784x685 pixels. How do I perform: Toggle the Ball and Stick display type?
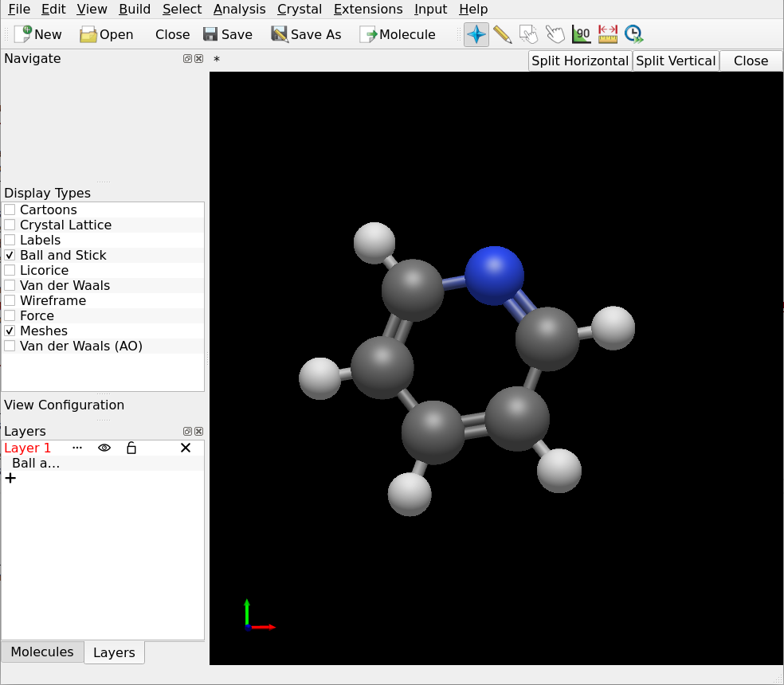coord(10,255)
